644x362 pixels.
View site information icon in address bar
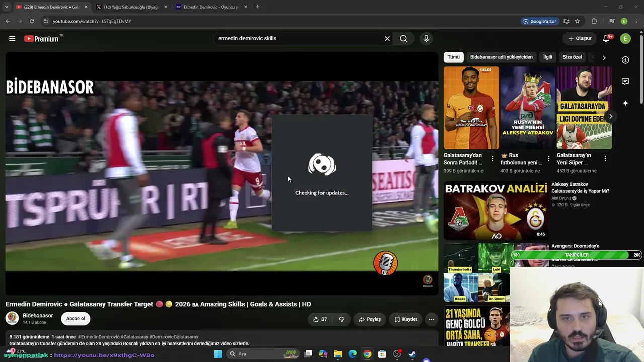click(46, 21)
